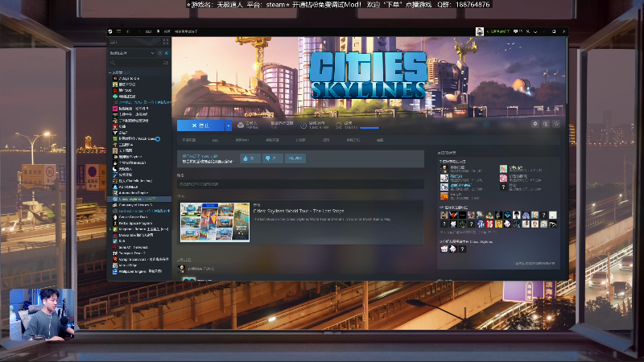Click the achievements progress bar

pyautogui.click(x=369, y=128)
